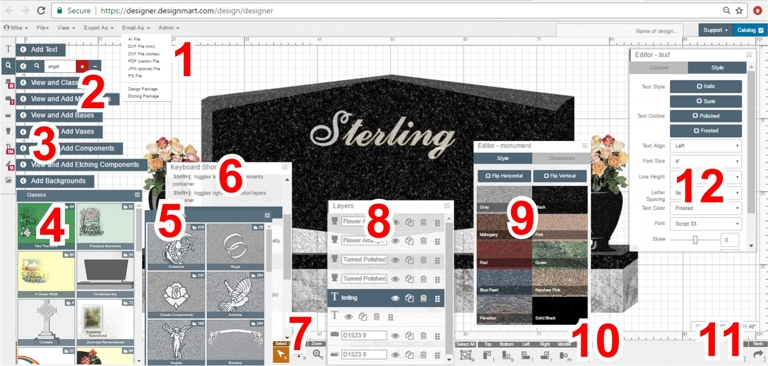Click the Select All alignment icon
This screenshot has height=366, width=768.
465,355
